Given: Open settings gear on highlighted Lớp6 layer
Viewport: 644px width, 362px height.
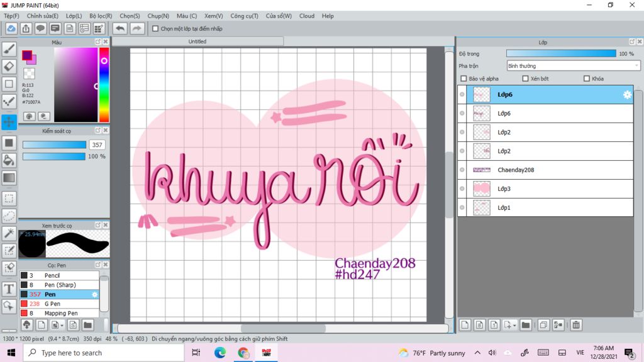Looking at the screenshot, I should click(x=627, y=95).
